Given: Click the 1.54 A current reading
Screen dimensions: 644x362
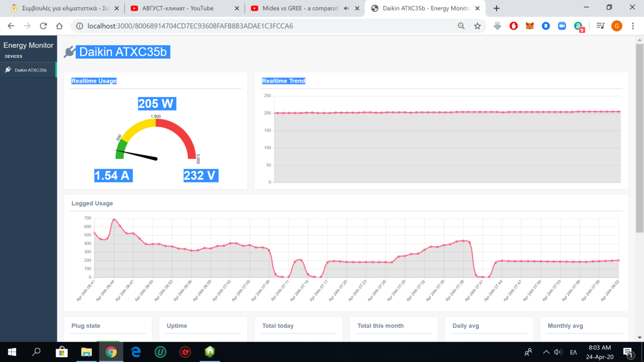Looking at the screenshot, I should point(113,175).
